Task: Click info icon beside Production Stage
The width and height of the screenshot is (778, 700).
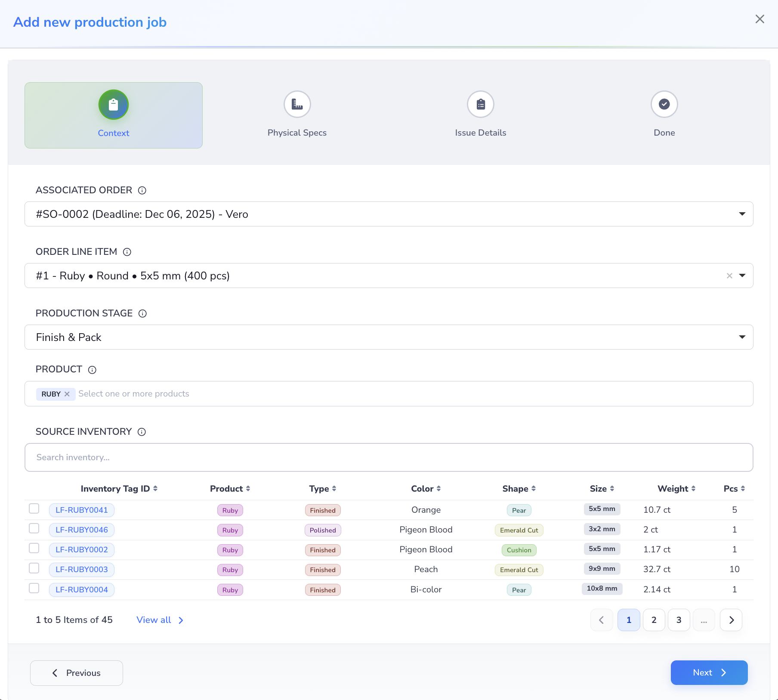Action: (142, 313)
